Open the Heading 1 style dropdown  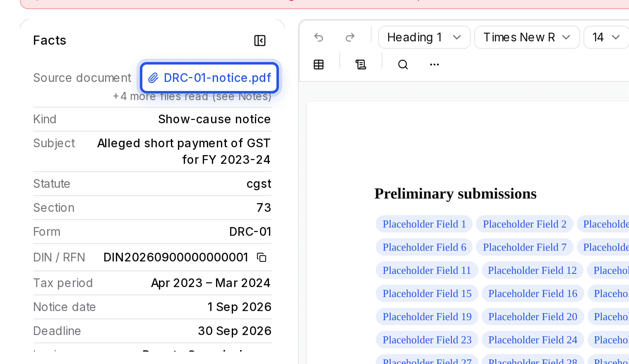[425, 37]
